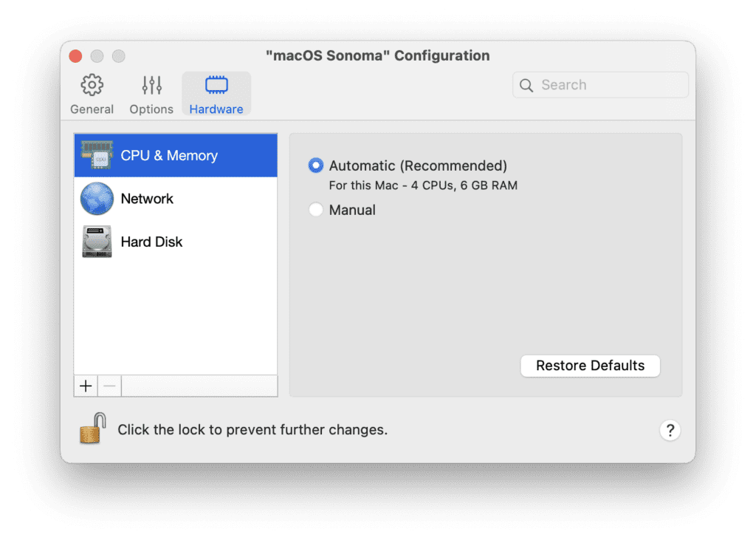Select Network in the hardware list
This screenshot has height=543, width=756.
[147, 198]
